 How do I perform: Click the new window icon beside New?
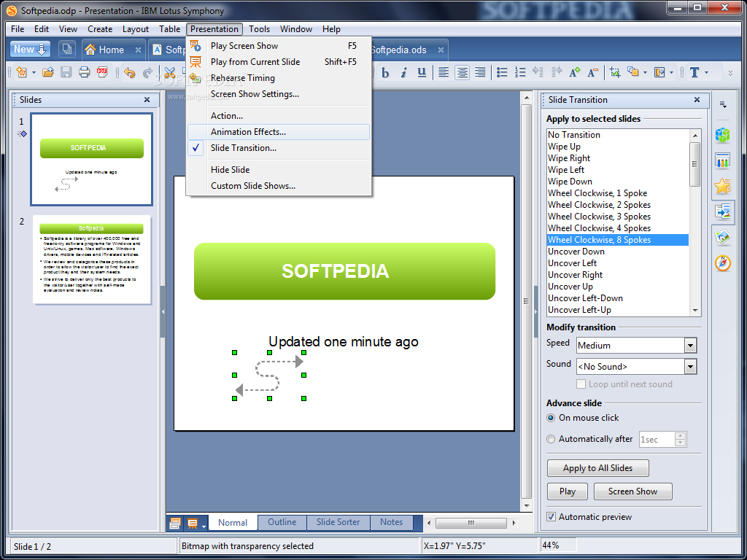pos(67,49)
